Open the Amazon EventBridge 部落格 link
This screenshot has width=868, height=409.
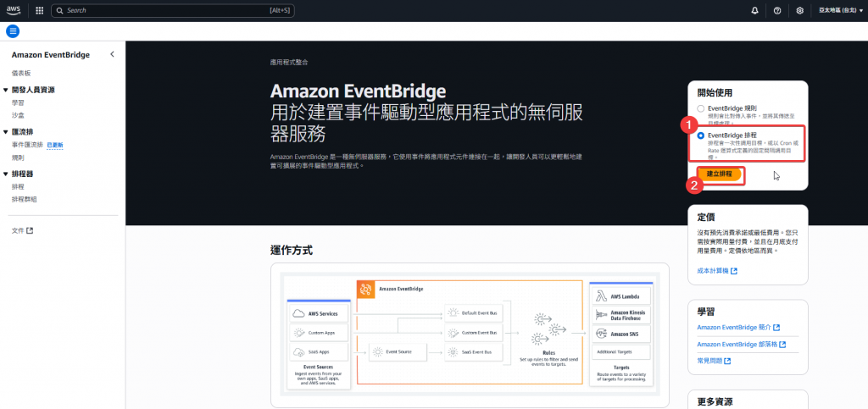click(742, 345)
